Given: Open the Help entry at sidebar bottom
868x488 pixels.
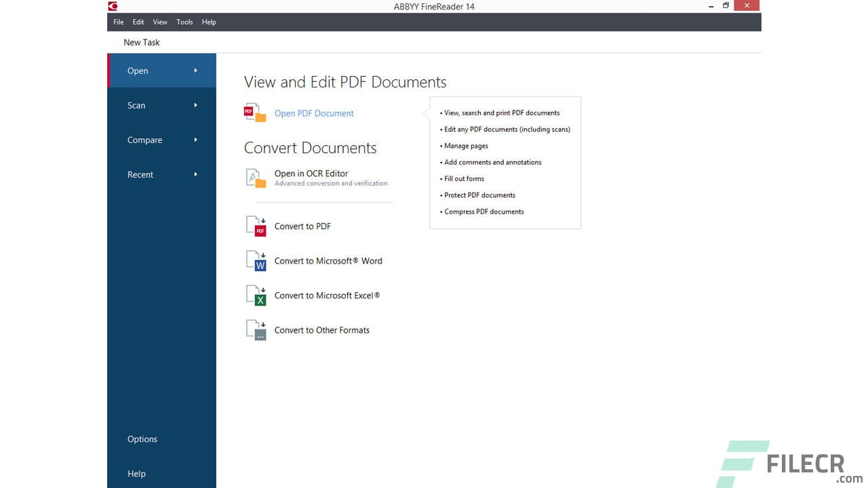Looking at the screenshot, I should [x=136, y=473].
